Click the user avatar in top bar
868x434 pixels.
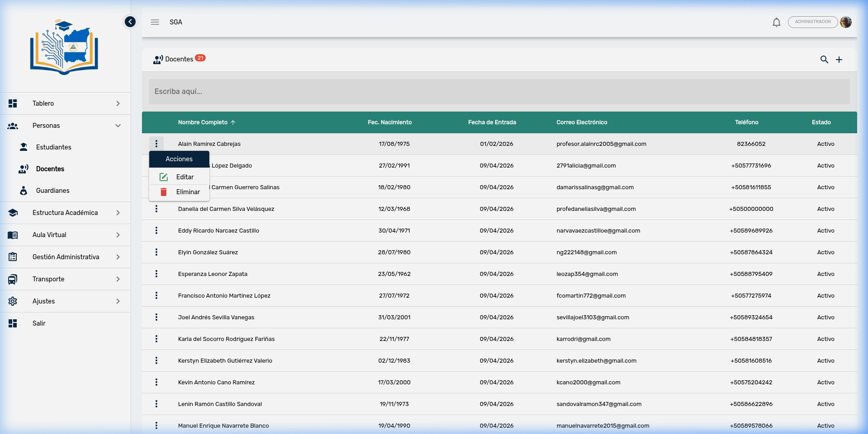[x=846, y=22]
